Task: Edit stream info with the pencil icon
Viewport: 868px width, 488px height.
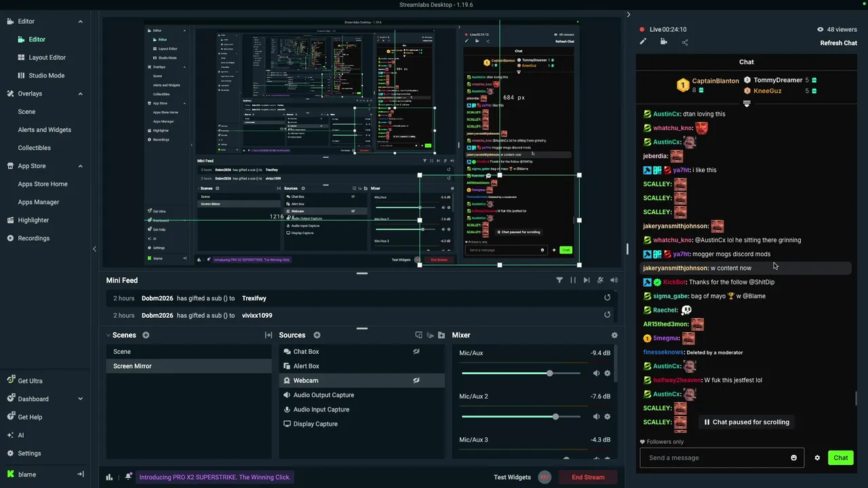Action: tap(643, 42)
